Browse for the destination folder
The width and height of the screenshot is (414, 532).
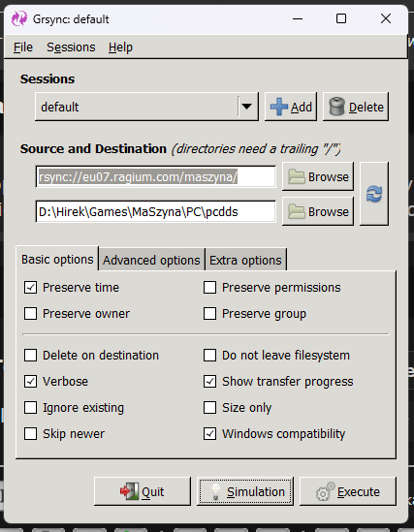pos(318,211)
